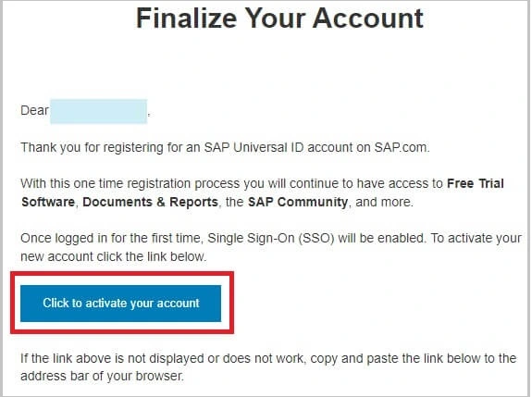Click the 'With this one time registration' line
Screen dimensions: 532x397
click(x=262, y=183)
